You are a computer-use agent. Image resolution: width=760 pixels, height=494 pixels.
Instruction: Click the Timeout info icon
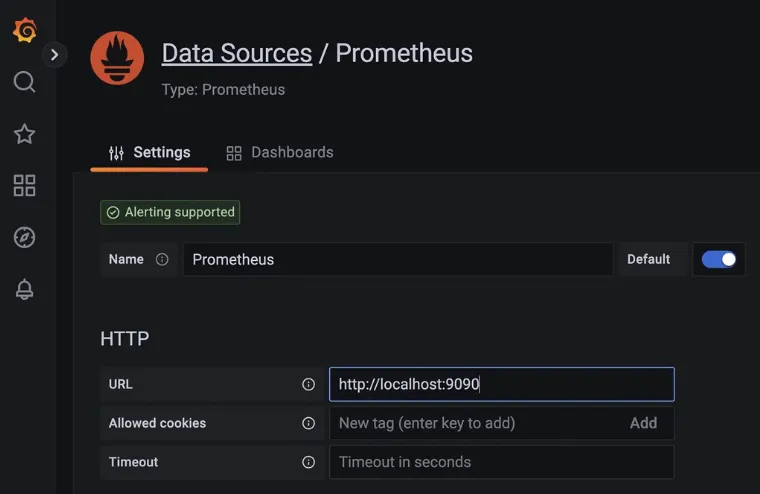click(x=308, y=462)
